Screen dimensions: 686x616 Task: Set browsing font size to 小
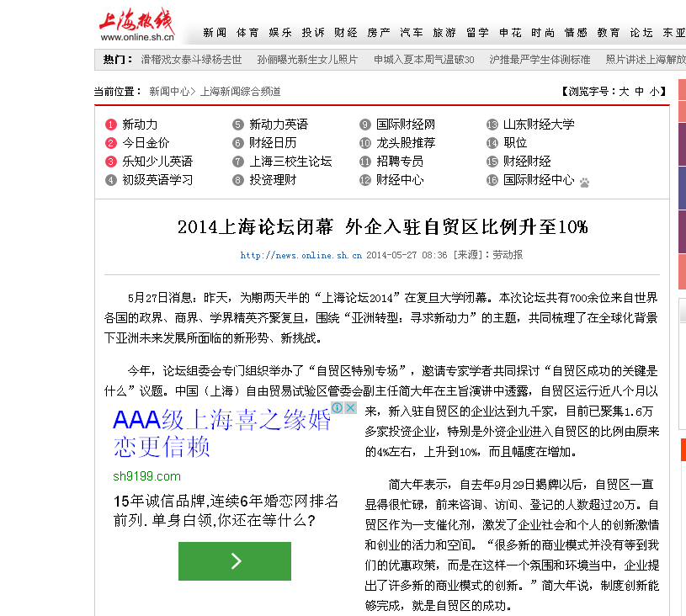click(655, 92)
